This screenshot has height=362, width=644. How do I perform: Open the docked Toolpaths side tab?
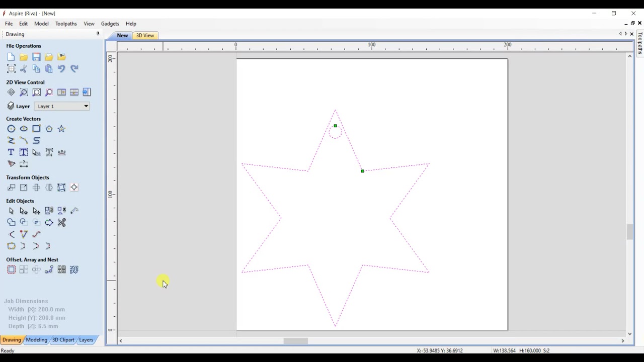click(x=640, y=43)
